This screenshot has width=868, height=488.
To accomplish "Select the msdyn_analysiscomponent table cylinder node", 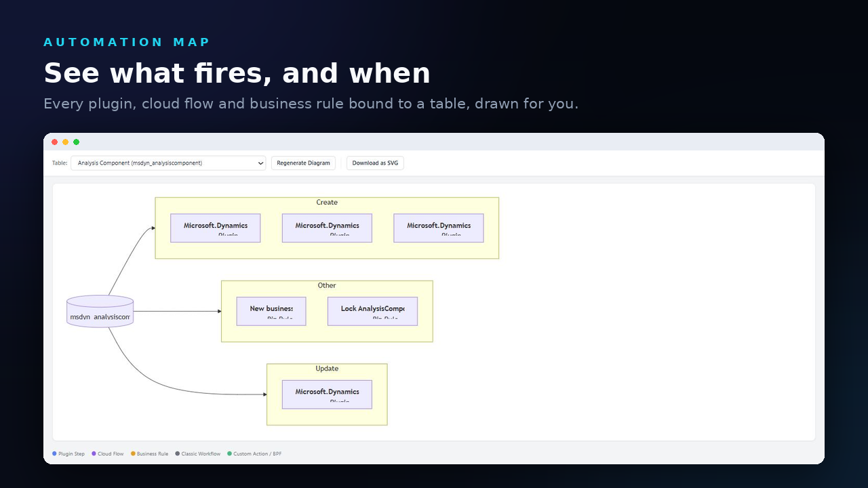I will pyautogui.click(x=100, y=311).
